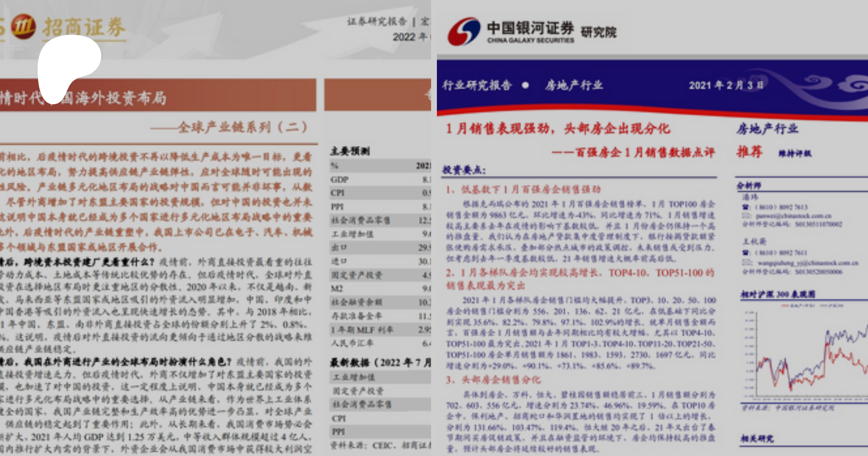
Task: Select the 行业研究报告 label in blue banner
Action: 476,85
